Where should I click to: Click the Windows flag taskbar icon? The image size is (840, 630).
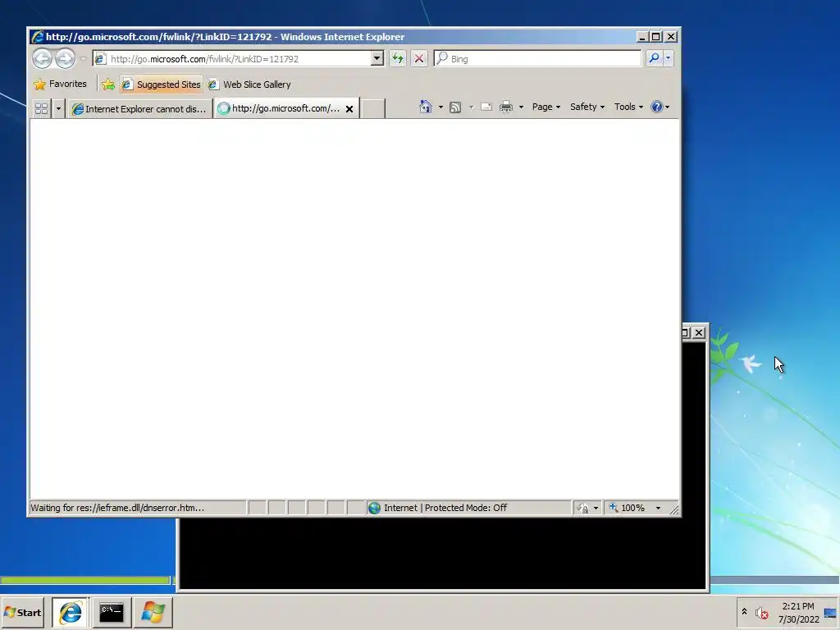tap(153, 612)
